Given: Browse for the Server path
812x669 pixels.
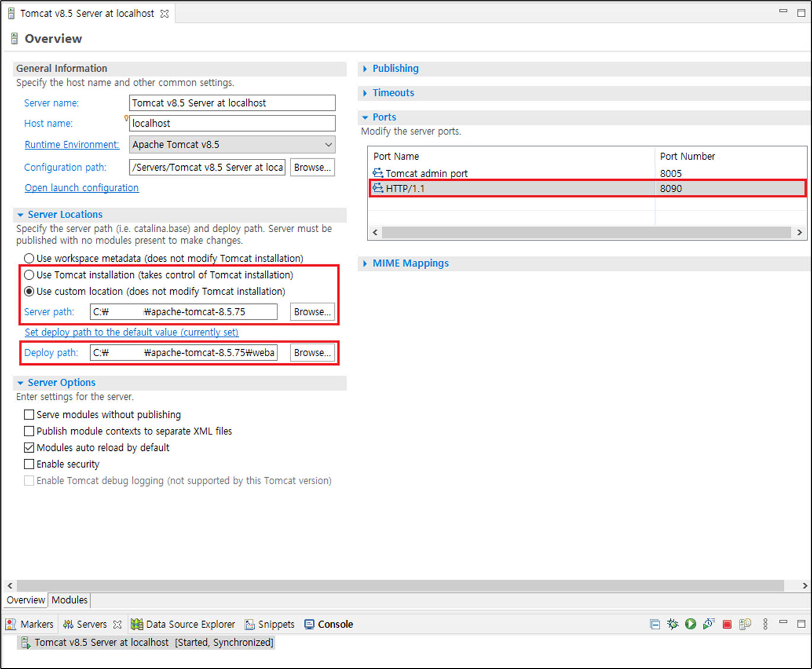Looking at the screenshot, I should (x=312, y=312).
